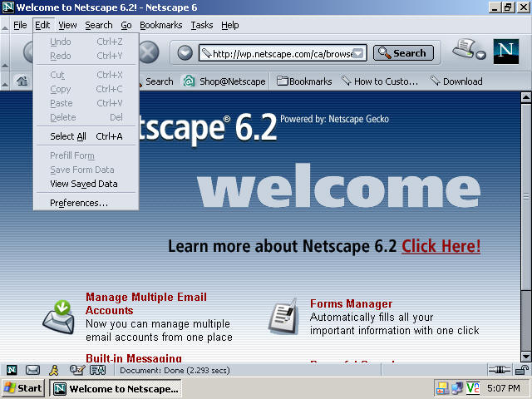
Task: Open Instant Messenger running man icon
Action: (x=53, y=370)
